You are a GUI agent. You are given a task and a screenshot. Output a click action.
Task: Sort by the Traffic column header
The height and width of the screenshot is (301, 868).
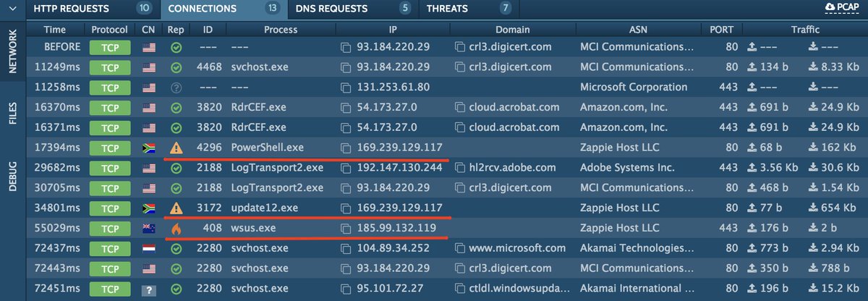(x=805, y=30)
